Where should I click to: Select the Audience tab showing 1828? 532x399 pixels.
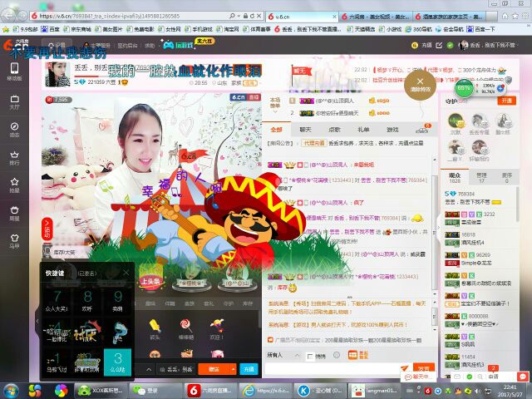click(455, 178)
